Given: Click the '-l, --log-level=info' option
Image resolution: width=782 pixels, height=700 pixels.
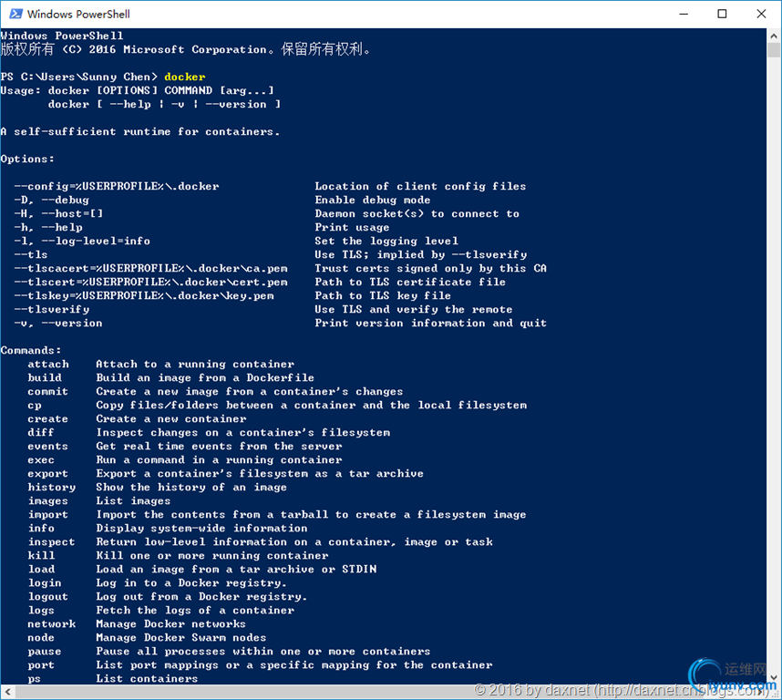Looking at the screenshot, I should (82, 241).
